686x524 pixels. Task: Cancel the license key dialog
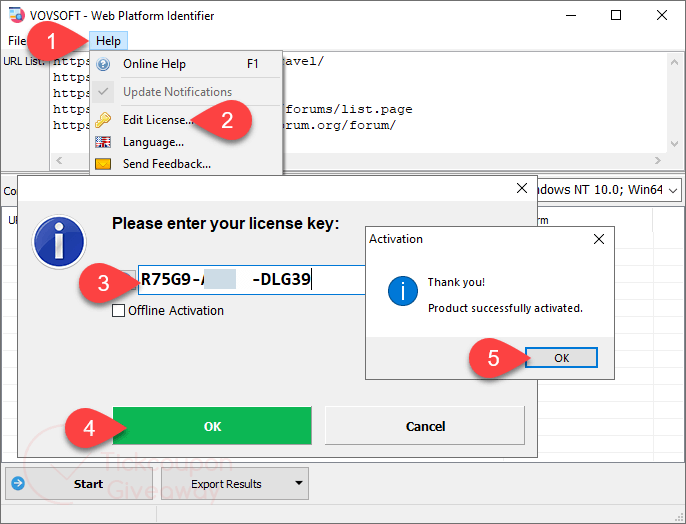[425, 426]
